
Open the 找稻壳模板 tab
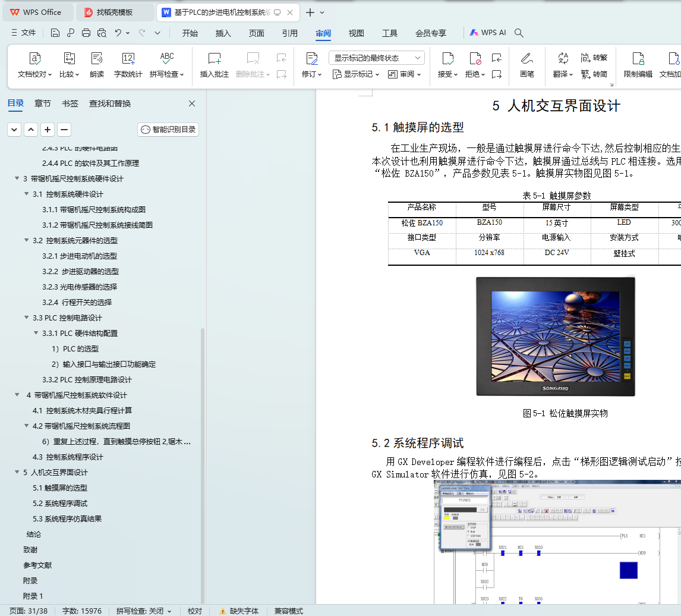click(115, 12)
